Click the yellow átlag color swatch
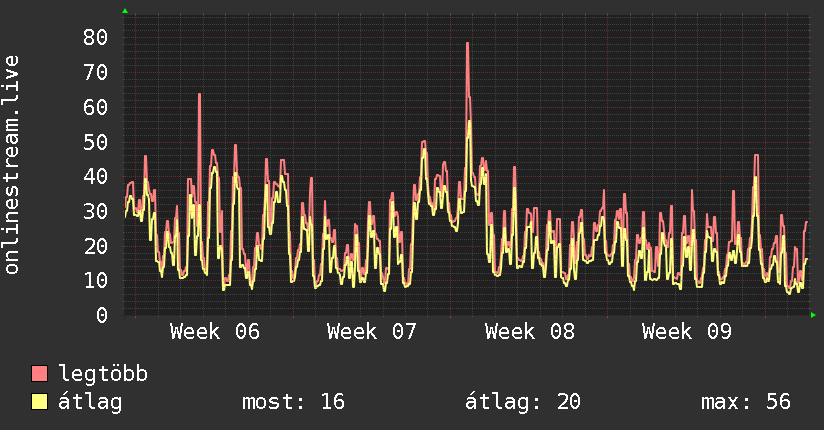Screen dimensions: 824x430 pyautogui.click(x=39, y=401)
